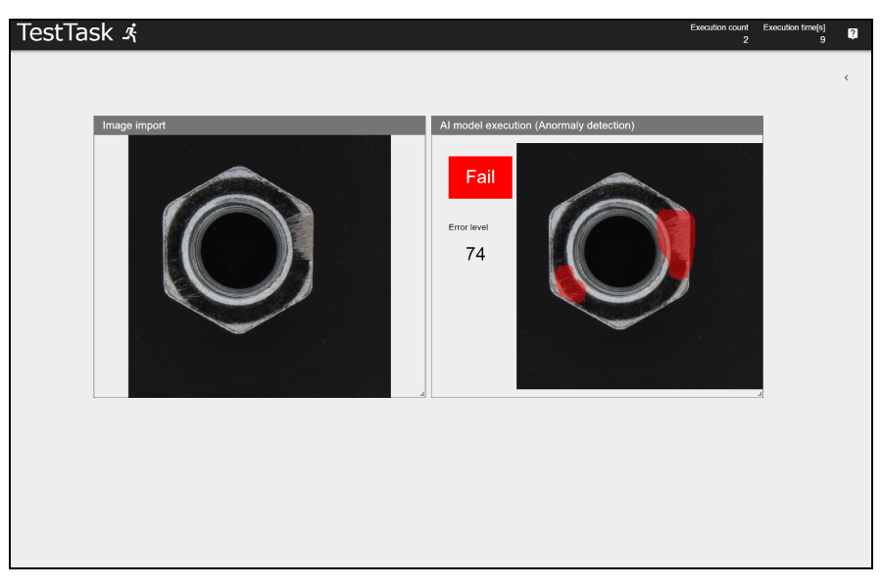882x588 pixels.
Task: Click the Error level label
Action: [468, 227]
